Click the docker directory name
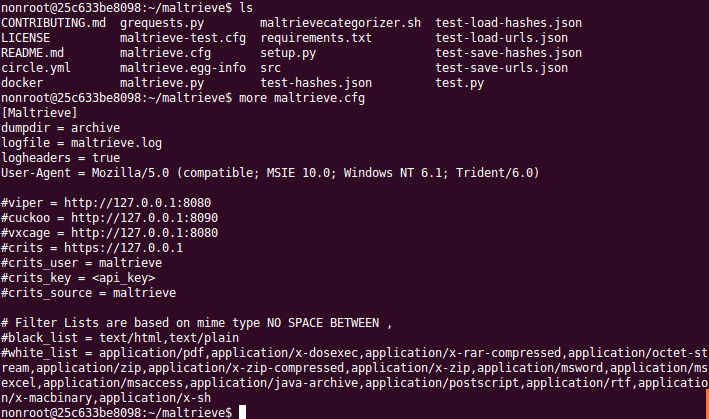Viewport: 709px width, 419px height. pos(22,82)
